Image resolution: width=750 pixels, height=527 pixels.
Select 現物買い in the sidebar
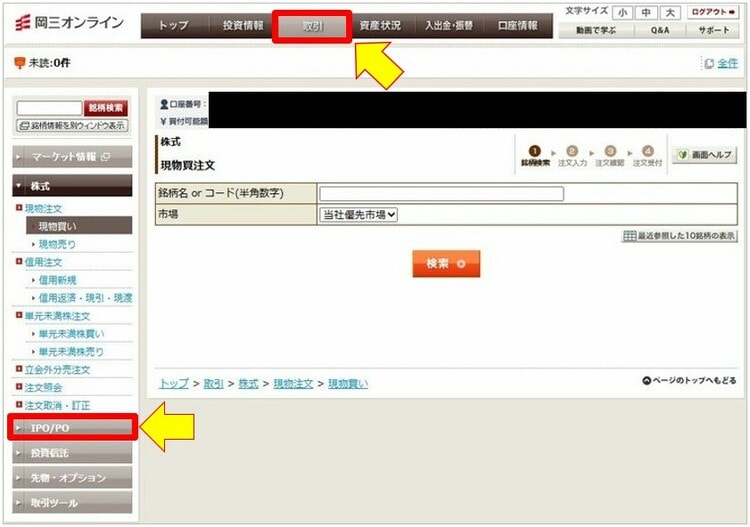pyautogui.click(x=79, y=226)
